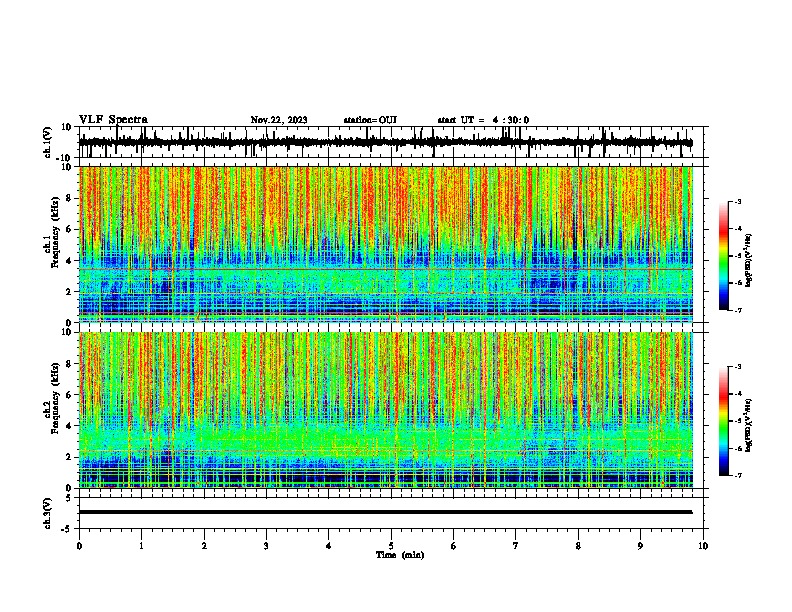Click the ch.2 colorbar "log(PSD)" label

(x=749, y=425)
